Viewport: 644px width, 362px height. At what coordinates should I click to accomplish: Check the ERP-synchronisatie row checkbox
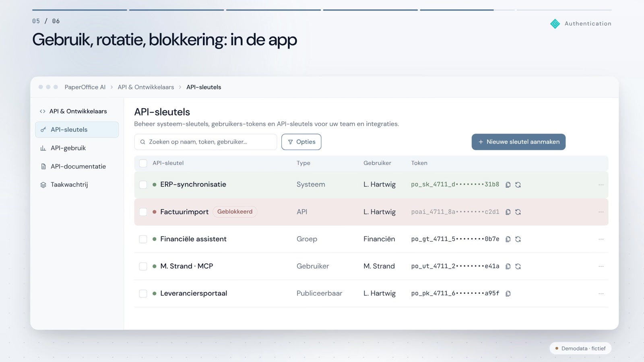click(143, 185)
